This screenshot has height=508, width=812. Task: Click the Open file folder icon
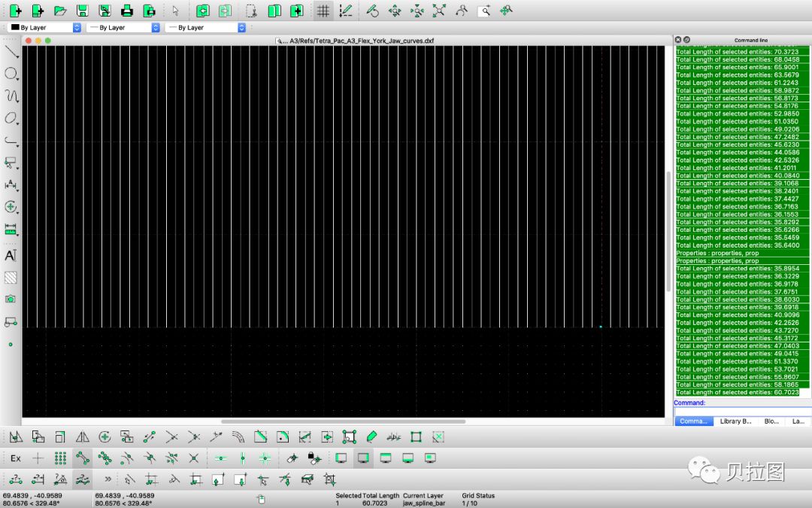60,11
